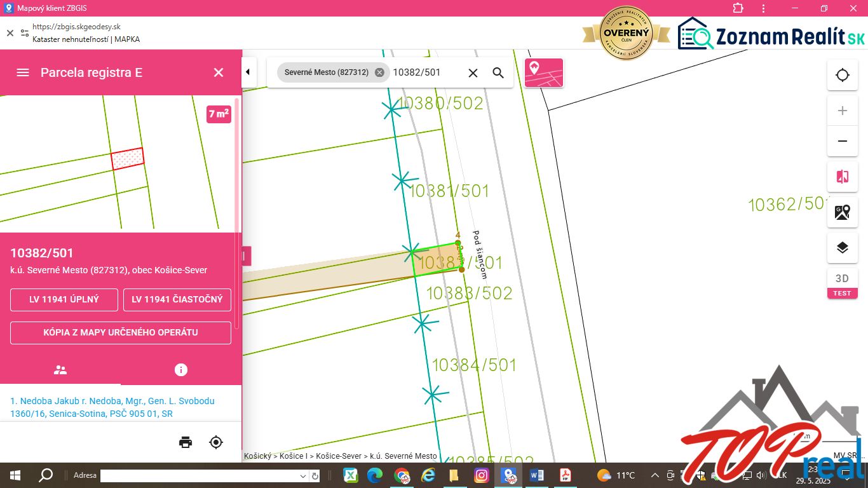Expand the taskbar address bar dropdown
The width and height of the screenshot is (868, 488).
(x=303, y=475)
